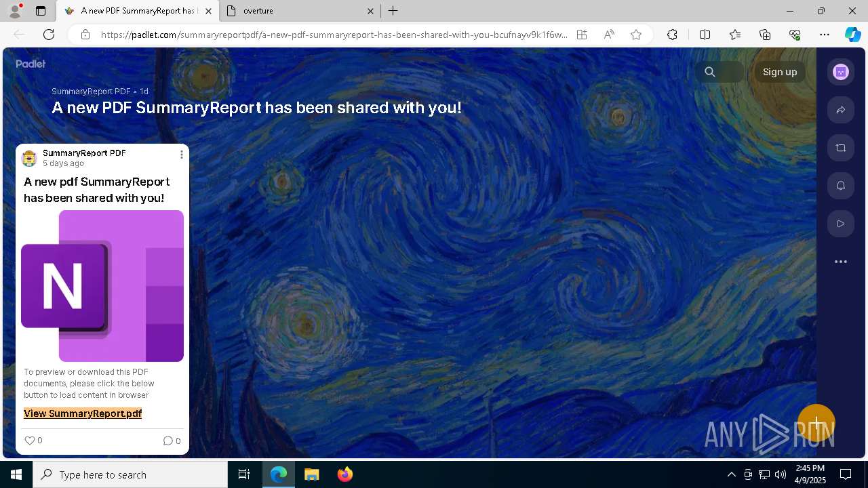The height and width of the screenshot is (488, 868).
Task: Click the Padlet search magnifier icon
Action: coord(710,72)
